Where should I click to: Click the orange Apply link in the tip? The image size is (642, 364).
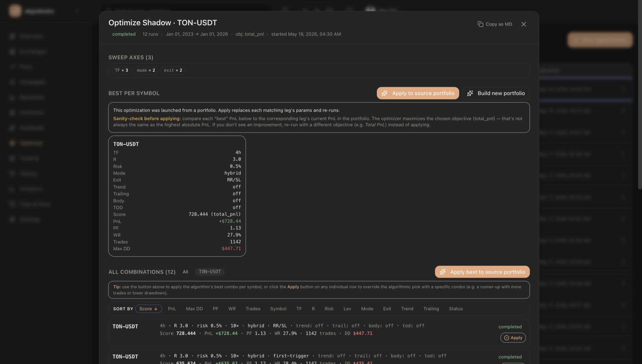tap(293, 287)
